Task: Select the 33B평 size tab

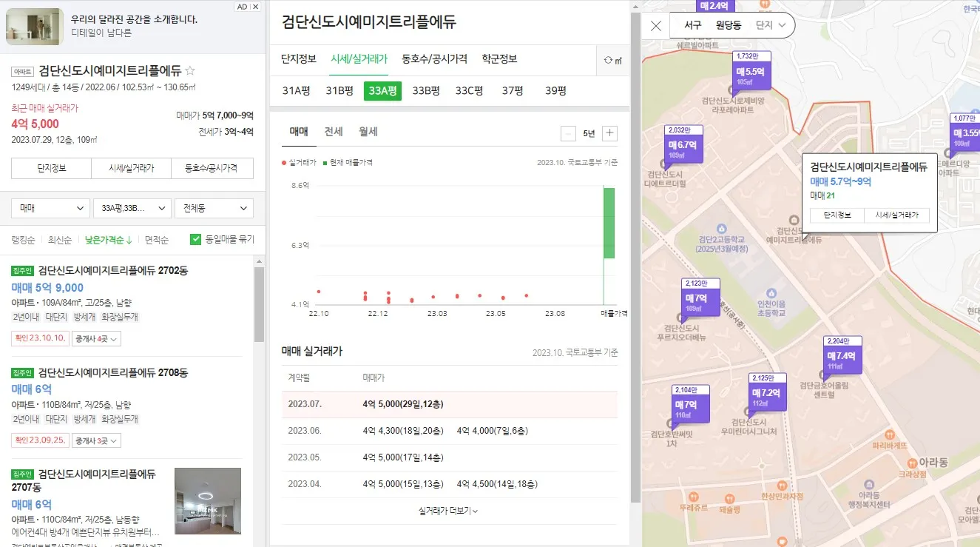Action: coord(426,91)
